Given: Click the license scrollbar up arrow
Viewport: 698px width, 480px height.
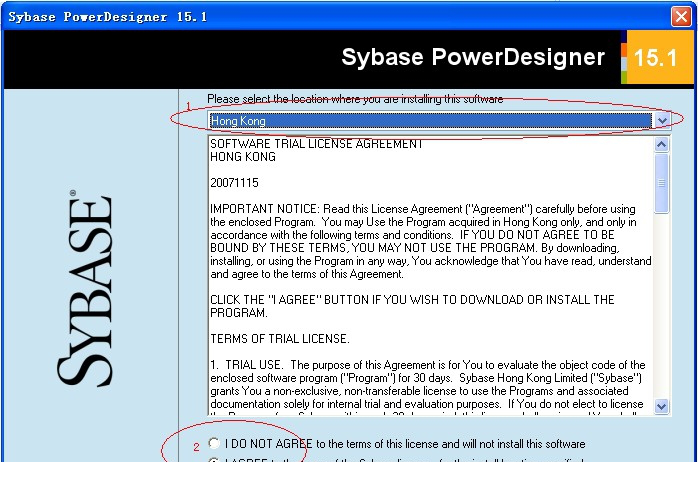Looking at the screenshot, I should pyautogui.click(x=661, y=144).
